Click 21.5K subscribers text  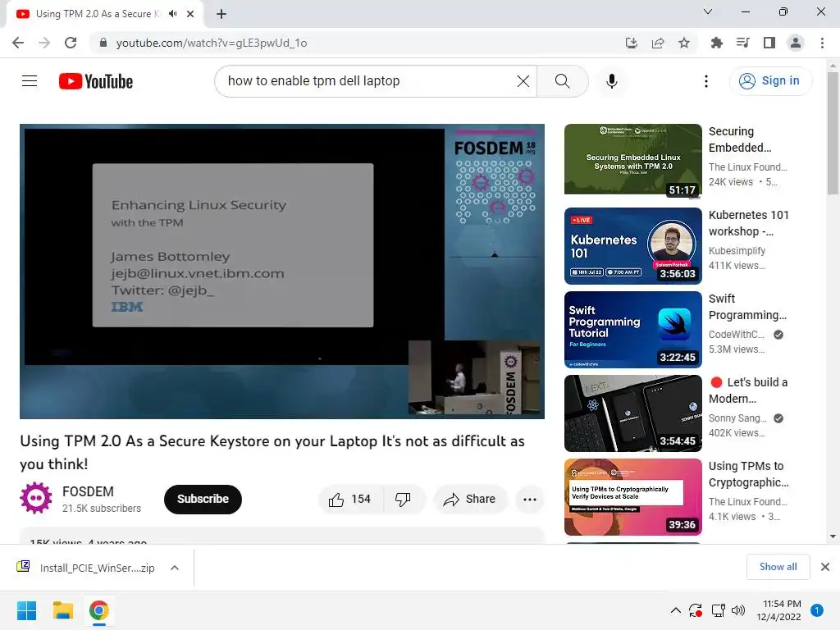coord(102,509)
